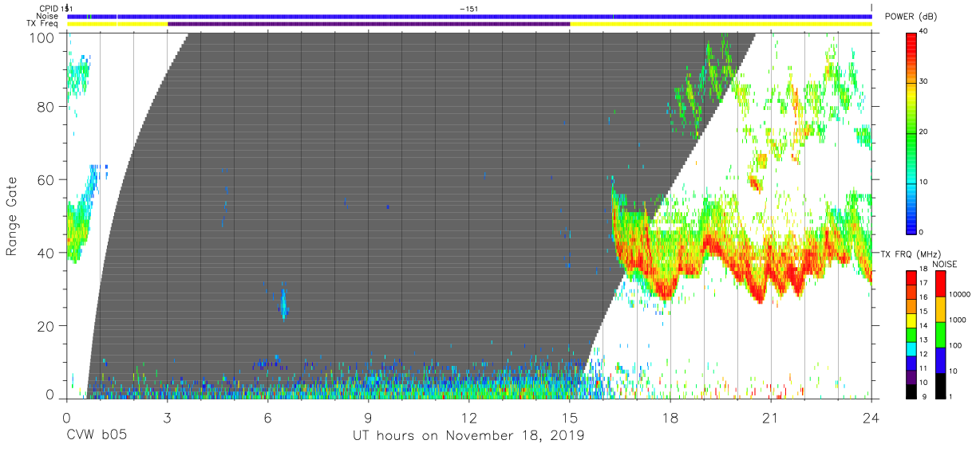Click the vertical "Range Gate" axis title
Viewport: 980px width, 452px height.
pyautogui.click(x=12, y=215)
